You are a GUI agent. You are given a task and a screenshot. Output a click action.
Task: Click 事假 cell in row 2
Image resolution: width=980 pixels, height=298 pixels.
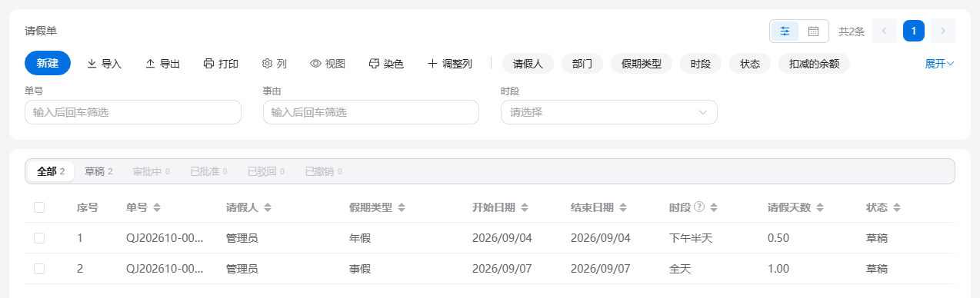[x=360, y=269]
